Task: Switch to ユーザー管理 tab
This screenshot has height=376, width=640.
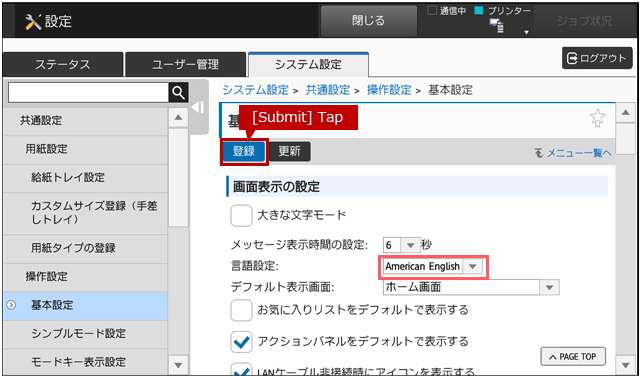Action: tap(186, 65)
